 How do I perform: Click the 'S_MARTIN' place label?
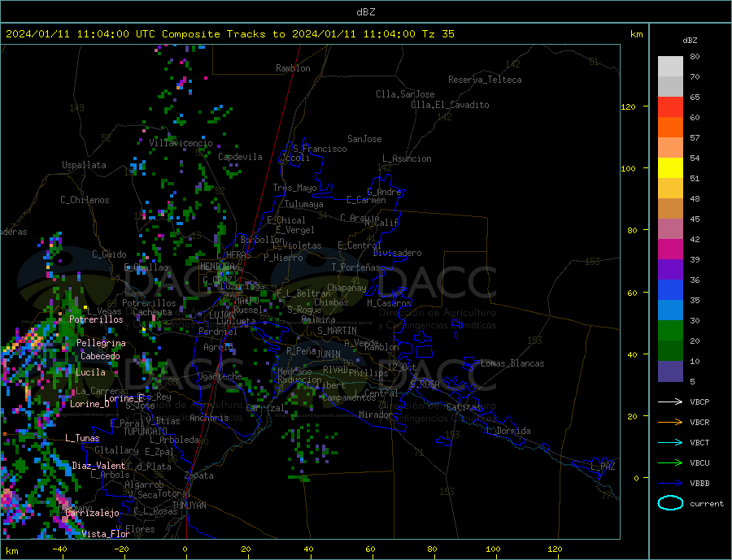click(x=337, y=331)
